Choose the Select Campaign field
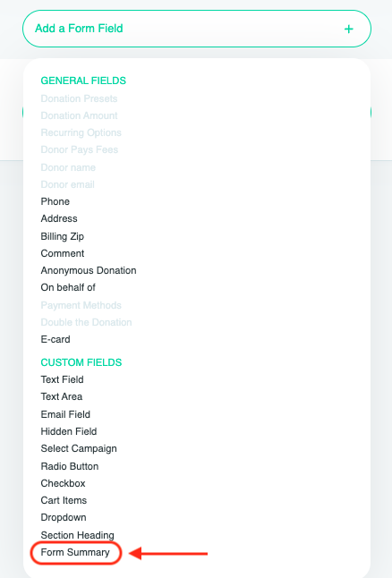 (x=79, y=448)
